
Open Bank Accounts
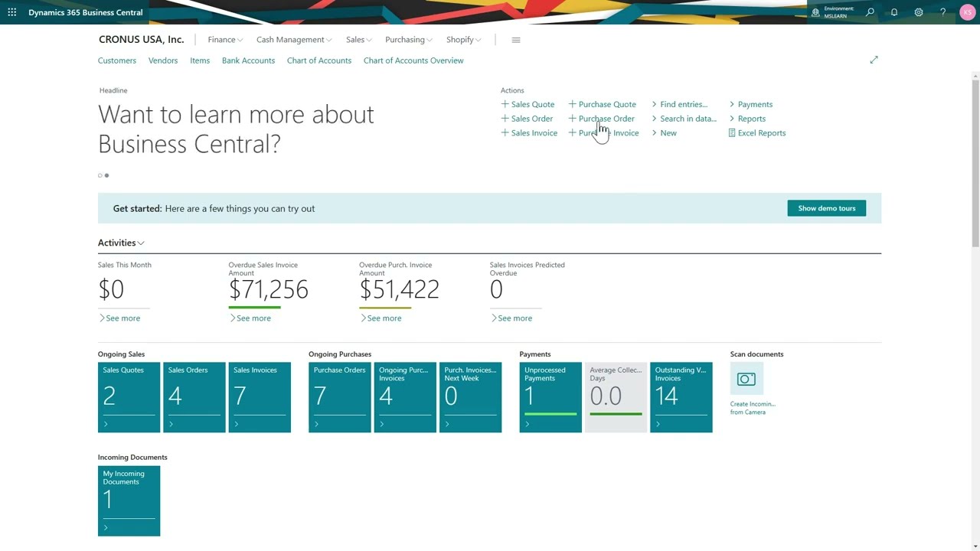[x=248, y=60]
